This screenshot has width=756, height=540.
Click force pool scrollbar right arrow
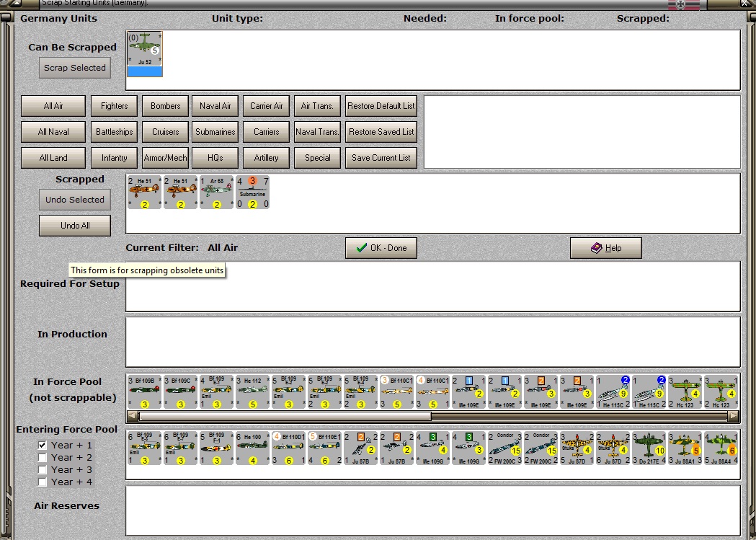click(x=734, y=416)
